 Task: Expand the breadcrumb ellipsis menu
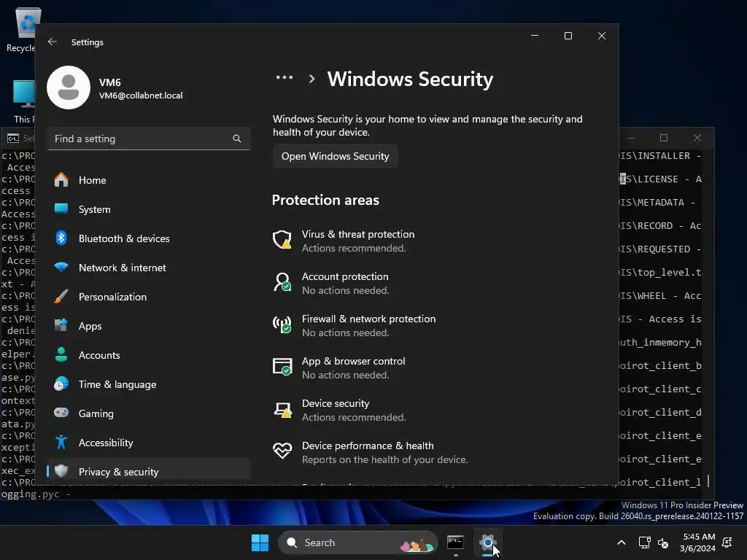click(285, 77)
